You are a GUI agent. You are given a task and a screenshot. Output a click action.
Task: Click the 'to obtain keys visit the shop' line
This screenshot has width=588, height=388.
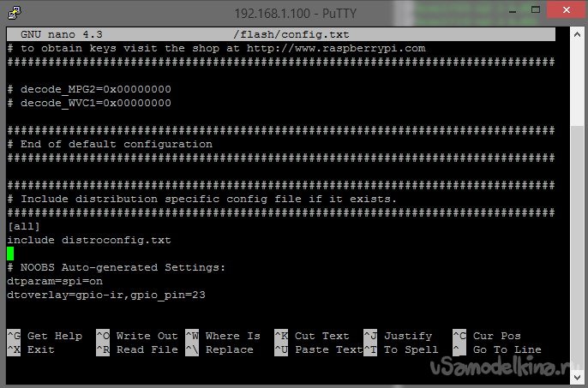pyautogui.click(x=216, y=48)
